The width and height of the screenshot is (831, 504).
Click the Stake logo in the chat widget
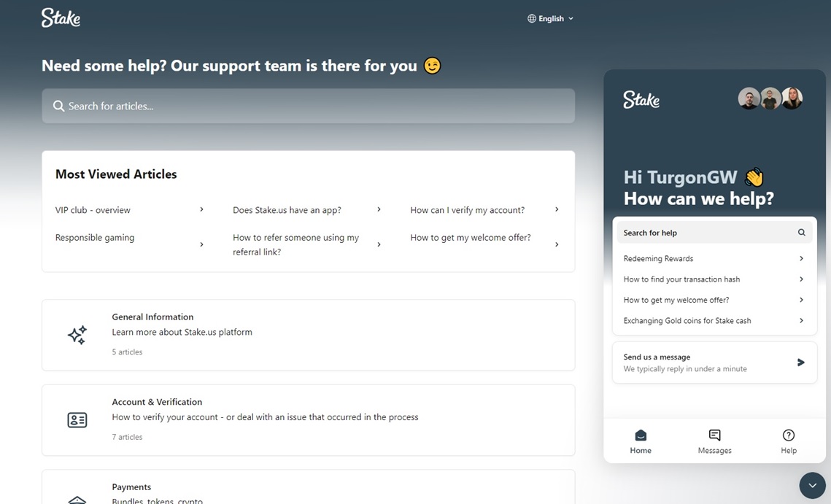[x=641, y=100]
